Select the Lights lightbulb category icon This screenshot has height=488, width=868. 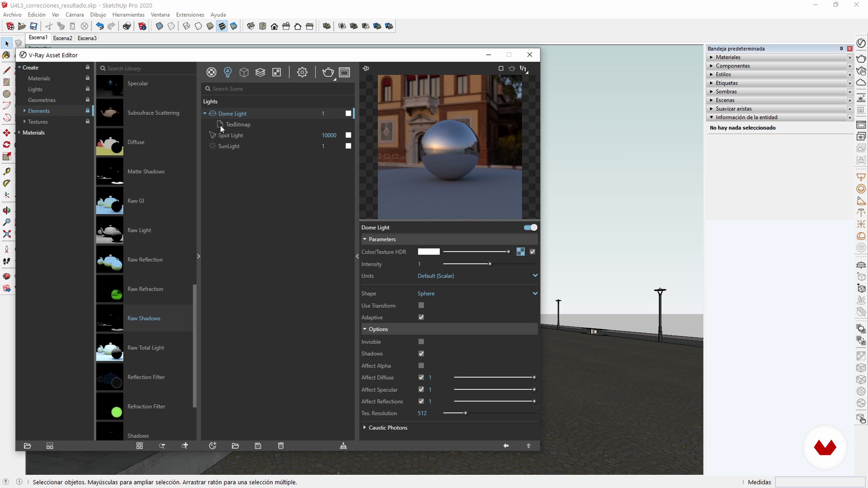[228, 72]
